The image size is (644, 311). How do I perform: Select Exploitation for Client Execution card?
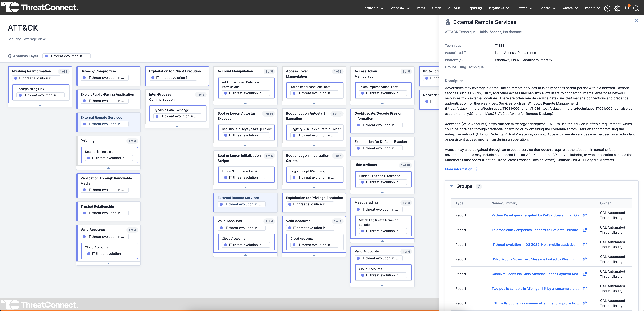tap(177, 76)
